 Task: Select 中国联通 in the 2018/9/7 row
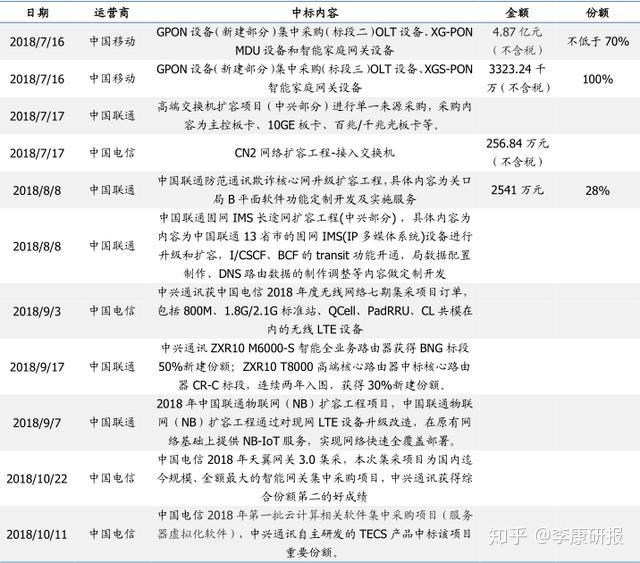tap(112, 422)
